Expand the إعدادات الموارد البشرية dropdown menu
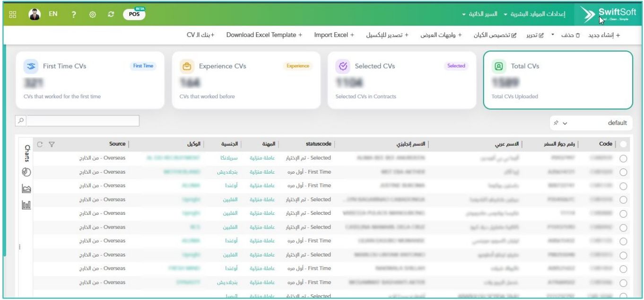The width and height of the screenshot is (644, 300). pos(534,14)
